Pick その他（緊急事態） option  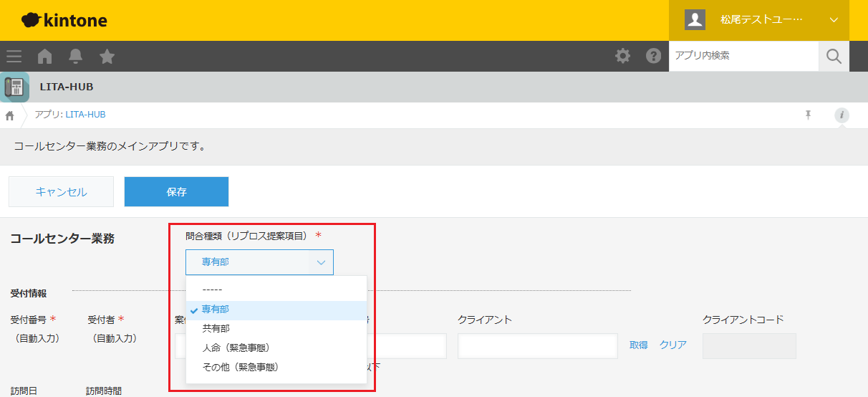240,368
